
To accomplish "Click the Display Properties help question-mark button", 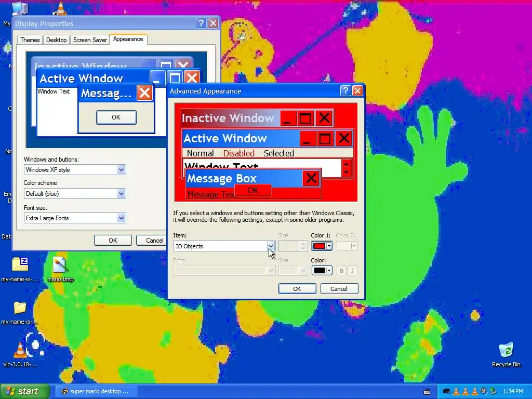I will [x=201, y=23].
